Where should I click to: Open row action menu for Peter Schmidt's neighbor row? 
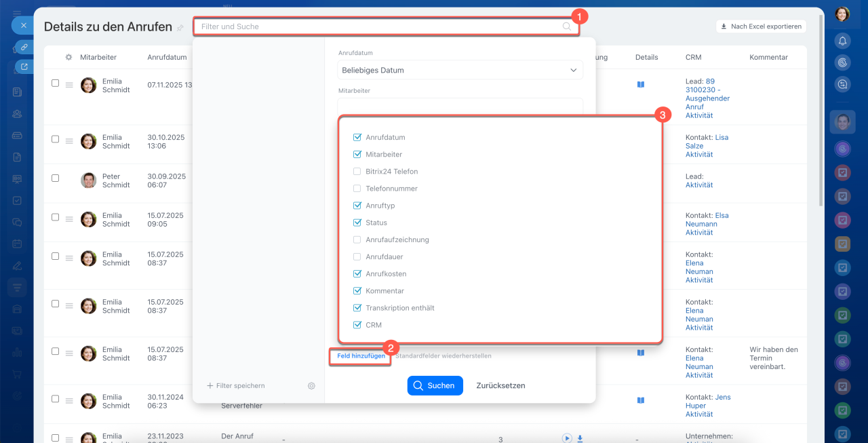point(68,219)
